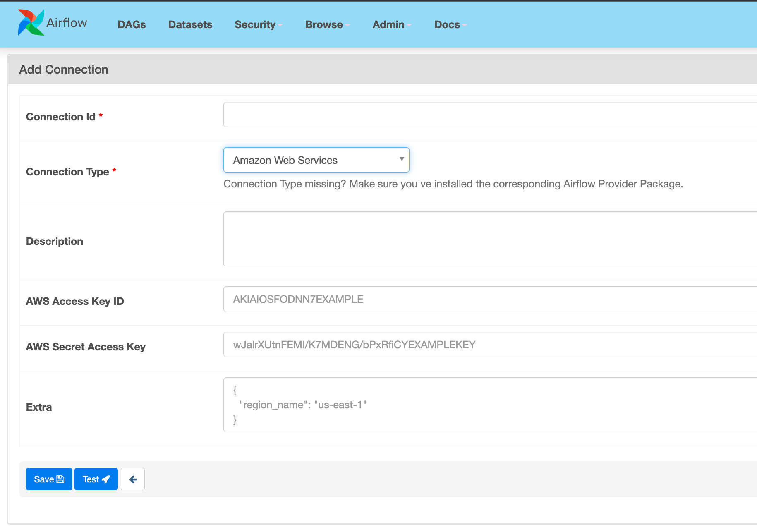Image resolution: width=757 pixels, height=532 pixels.
Task: Click the Extra label
Action: click(39, 407)
